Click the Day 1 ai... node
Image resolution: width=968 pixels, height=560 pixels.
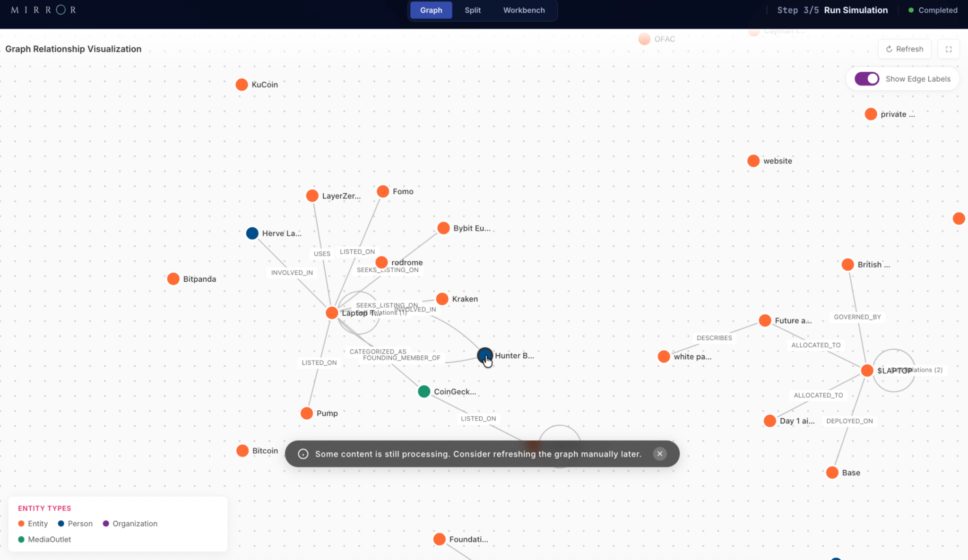(x=770, y=421)
